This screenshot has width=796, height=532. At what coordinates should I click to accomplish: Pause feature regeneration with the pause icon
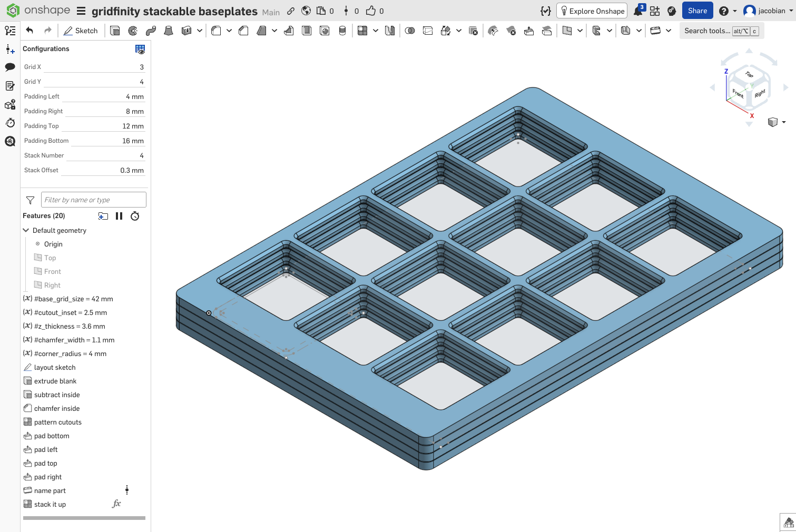[x=119, y=216]
